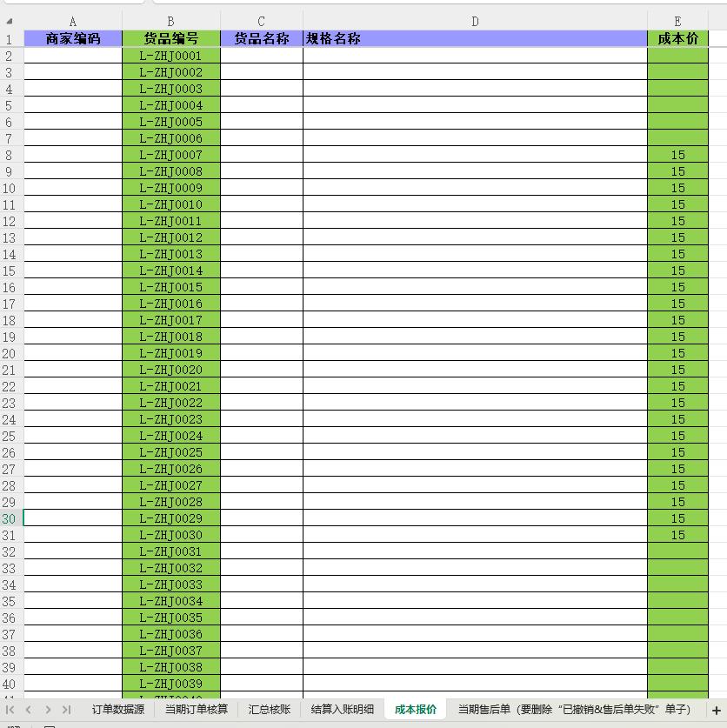Select cell L-ZHJ0019
The image size is (727, 728).
[x=171, y=353]
